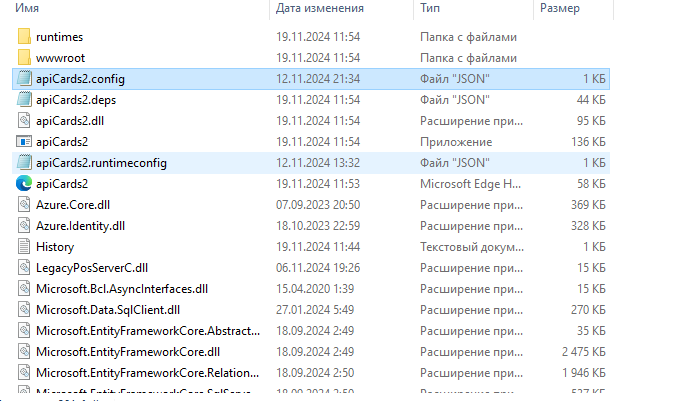The height and width of the screenshot is (401, 675).
Task: Select the Azure.Identity.dll file name
Action: (81, 226)
